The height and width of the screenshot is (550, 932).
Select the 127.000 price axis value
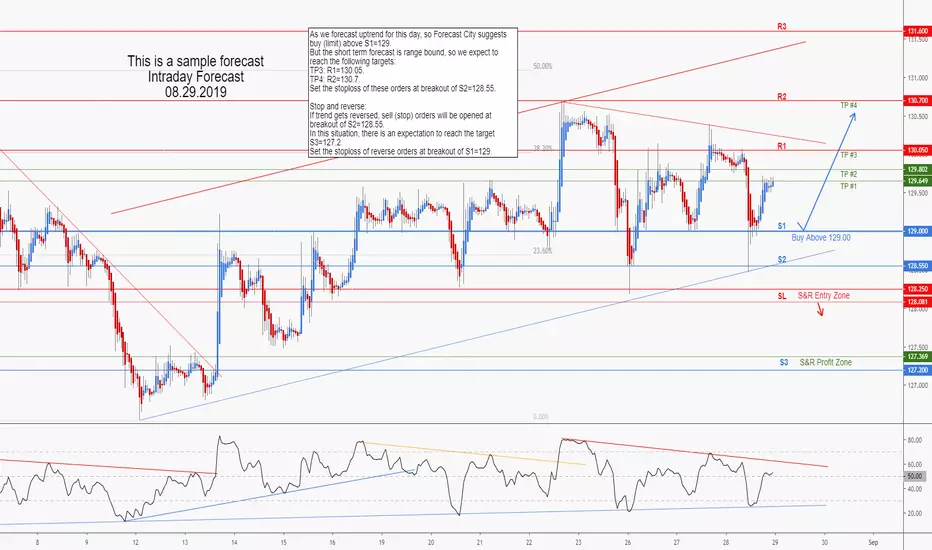point(917,385)
